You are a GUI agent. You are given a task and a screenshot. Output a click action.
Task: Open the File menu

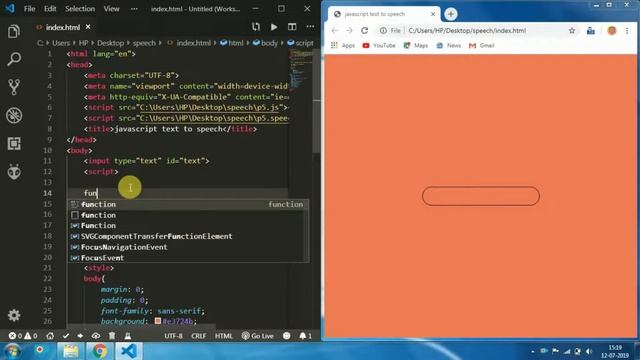coord(29,9)
